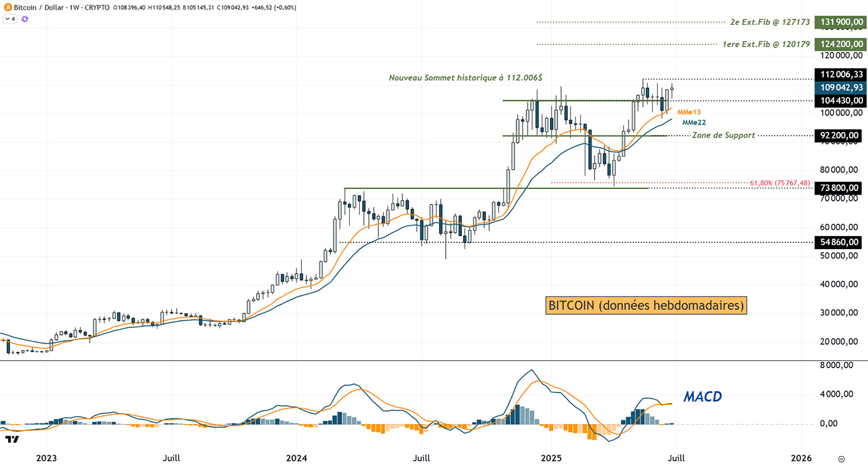Click the current price tag 109 042,93

840,87
